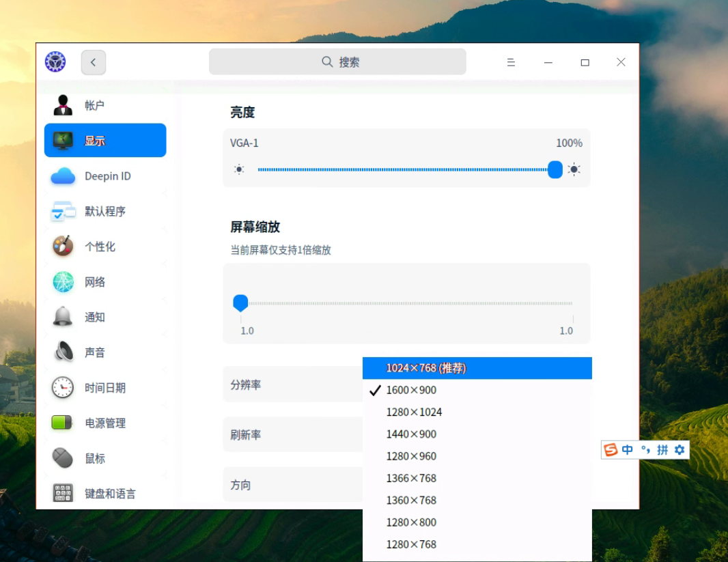Click the low brightness sun icon
Screen dimensions: 728x562
pos(239,169)
